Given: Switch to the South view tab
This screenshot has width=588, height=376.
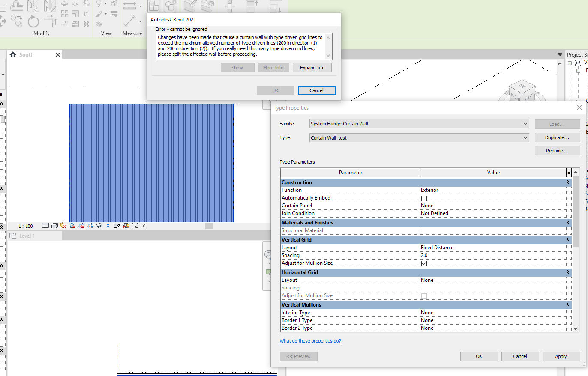Looking at the screenshot, I should 26,54.
